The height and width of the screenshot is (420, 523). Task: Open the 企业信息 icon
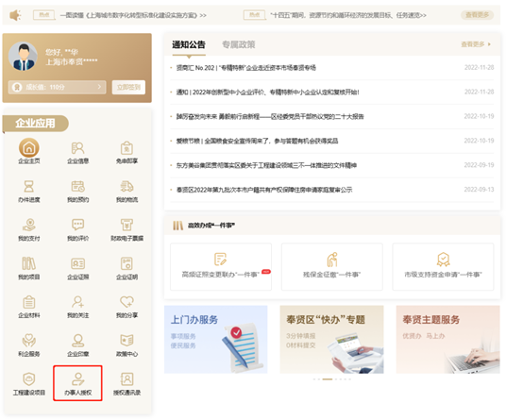tap(77, 148)
